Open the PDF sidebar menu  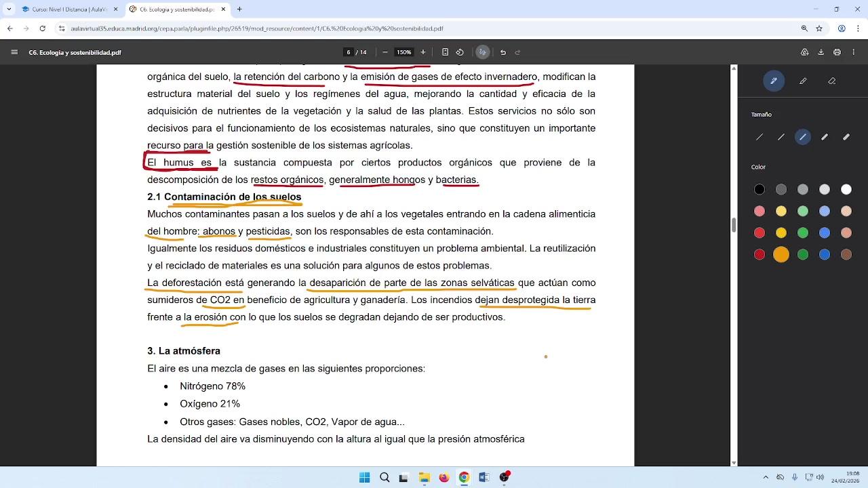click(x=14, y=52)
